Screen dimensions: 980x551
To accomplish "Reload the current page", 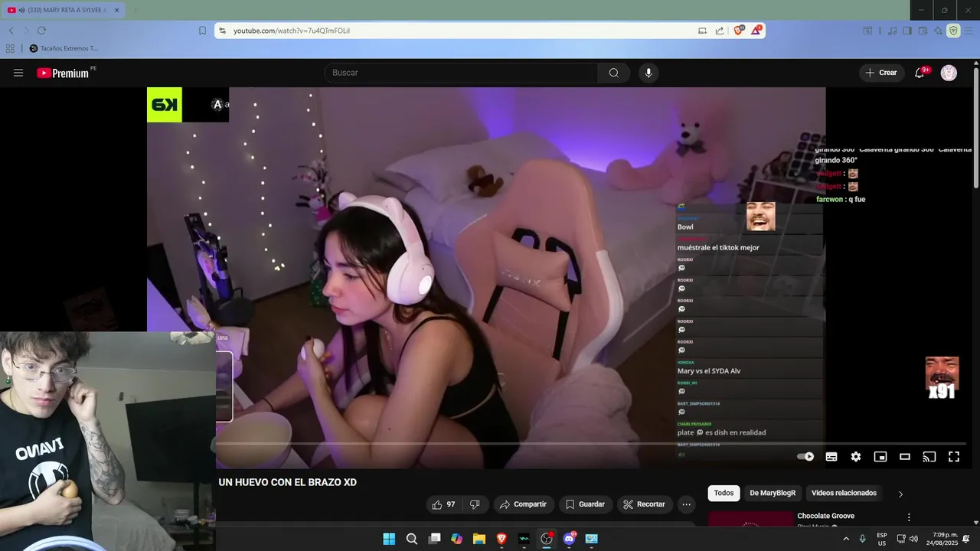I will pos(41,31).
